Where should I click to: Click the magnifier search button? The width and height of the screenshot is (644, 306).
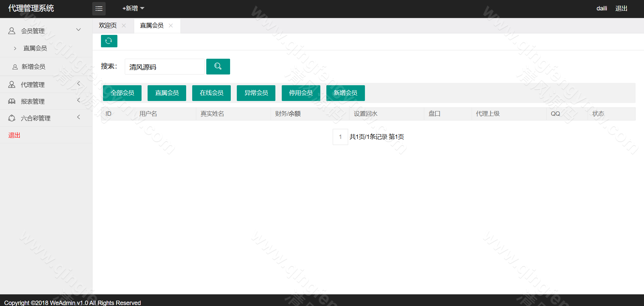218,66
